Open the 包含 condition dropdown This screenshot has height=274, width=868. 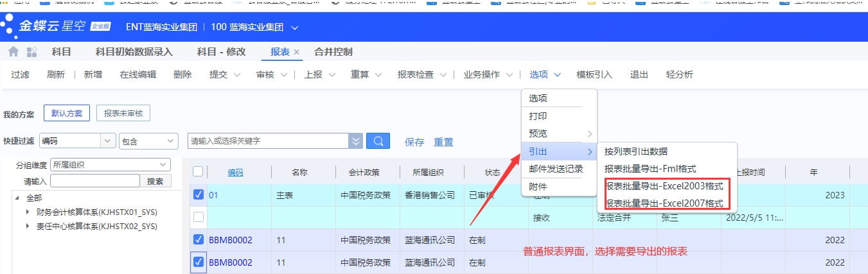148,141
